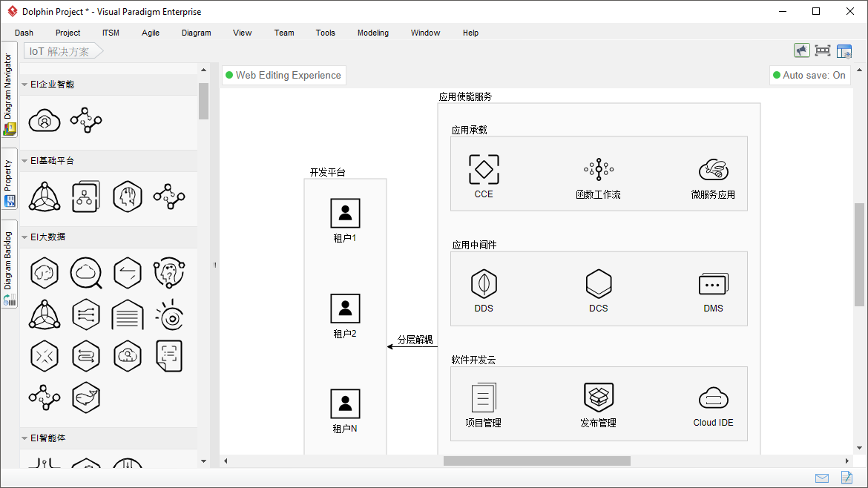Select the 项目管理 document icon
Viewport: 868px width, 488px height.
pyautogui.click(x=484, y=398)
